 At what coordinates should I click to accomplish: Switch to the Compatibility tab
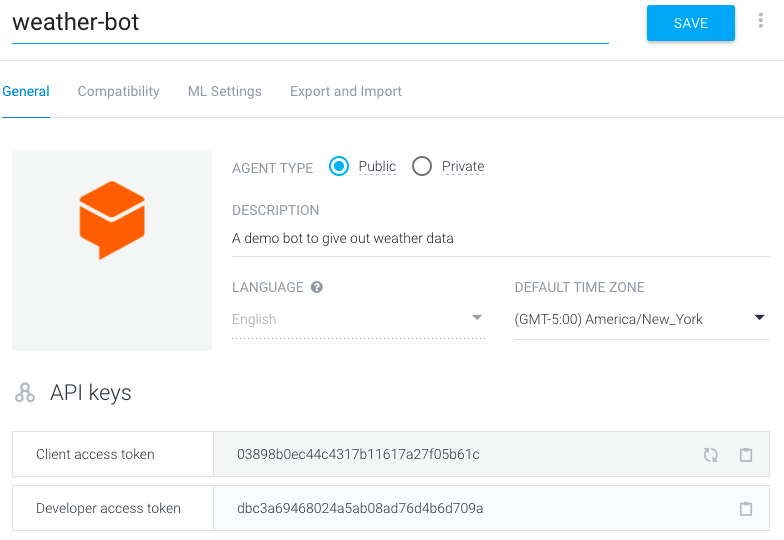pyautogui.click(x=118, y=92)
